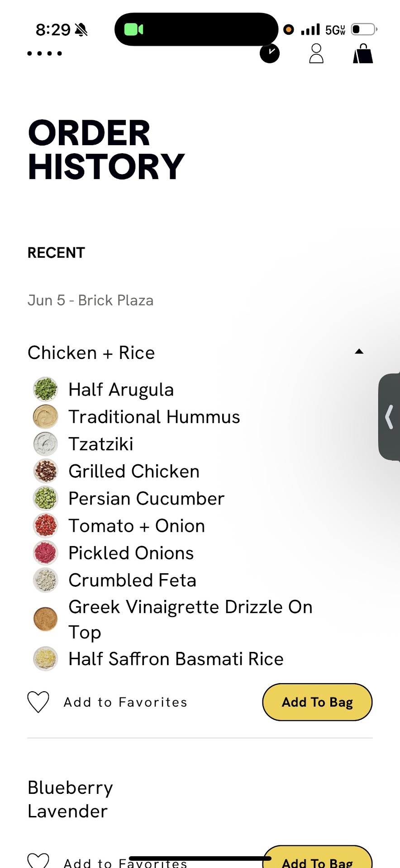Tap the Traditional Hummus ingredient icon
Screen dimensions: 400x868
pos(46,417)
